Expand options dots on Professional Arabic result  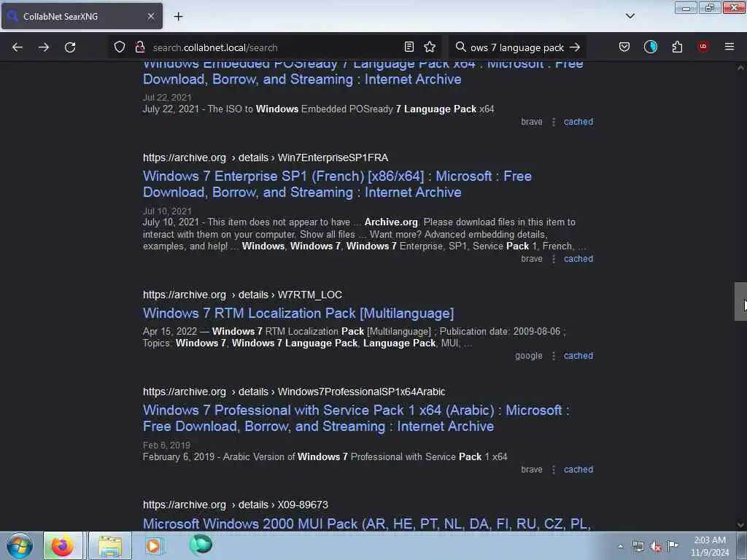554,470
